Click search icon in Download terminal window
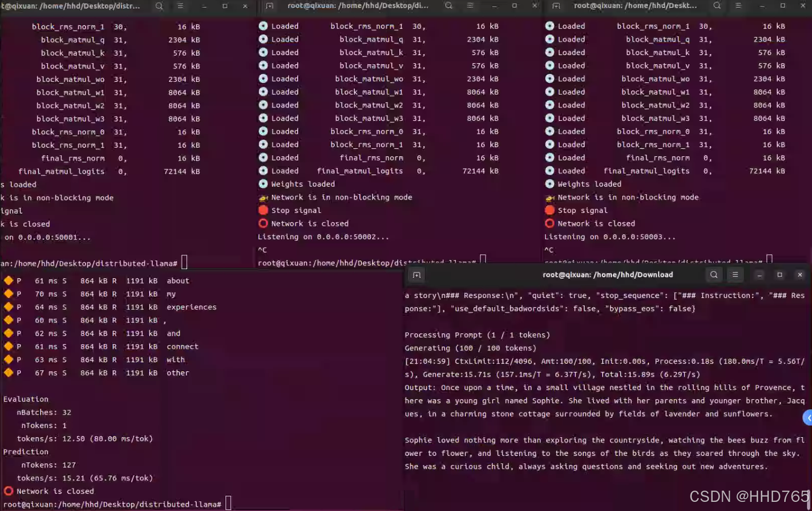Viewport: 812px width, 511px height. pyautogui.click(x=714, y=274)
